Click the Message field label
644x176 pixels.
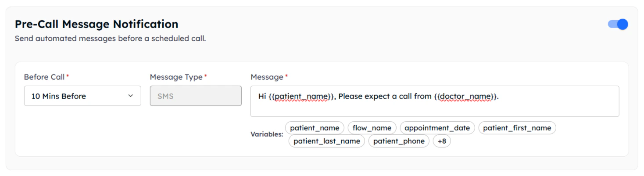tap(267, 77)
